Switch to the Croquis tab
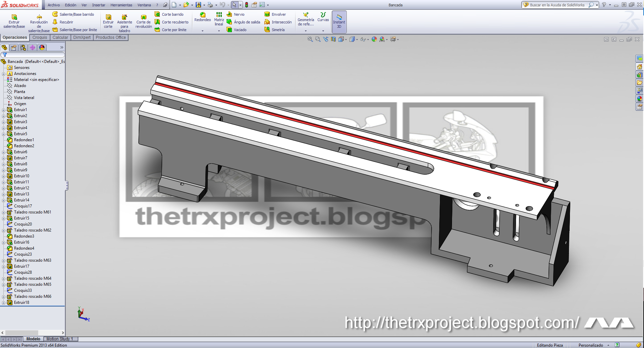The width and height of the screenshot is (644, 348). pyautogui.click(x=40, y=37)
